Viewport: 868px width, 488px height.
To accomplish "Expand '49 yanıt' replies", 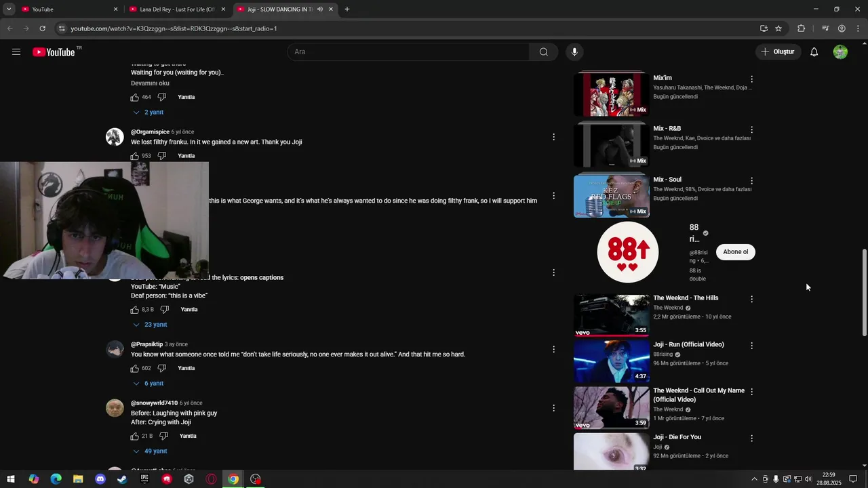I will pyautogui.click(x=150, y=451).
